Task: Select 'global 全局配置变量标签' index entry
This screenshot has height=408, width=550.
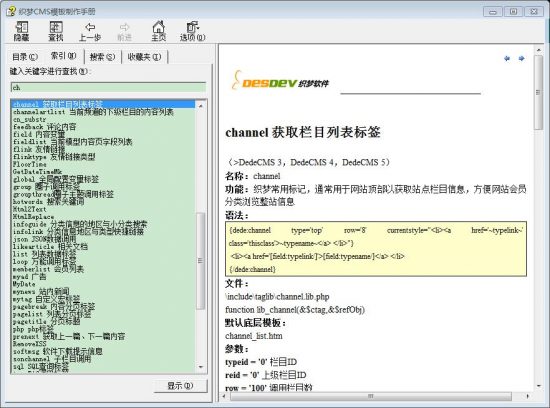Action: pos(56,179)
